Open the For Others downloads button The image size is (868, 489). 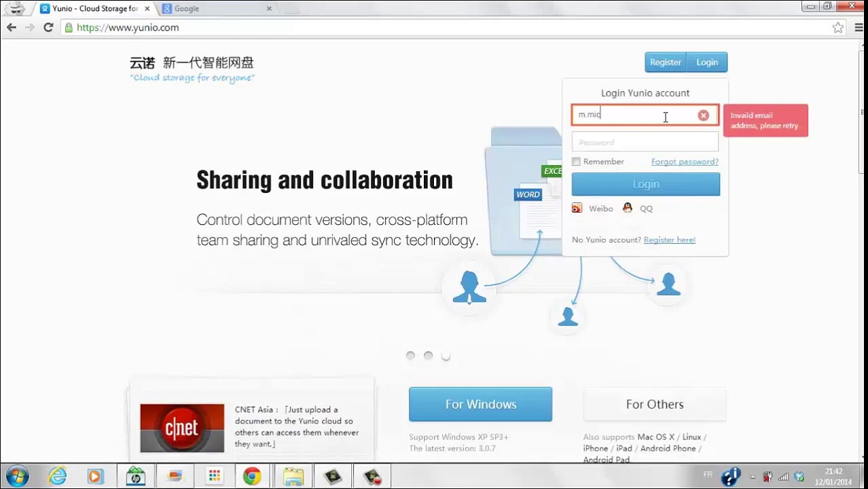pyautogui.click(x=655, y=404)
